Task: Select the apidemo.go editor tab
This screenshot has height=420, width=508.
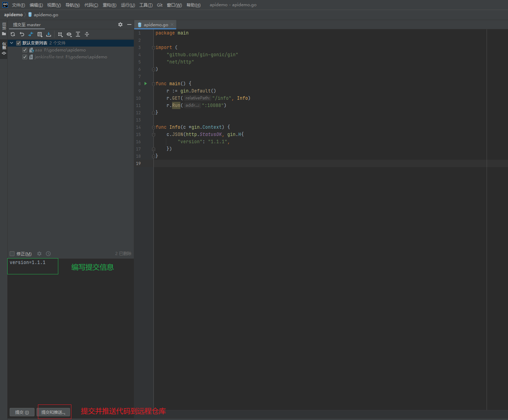Action: pos(156,25)
